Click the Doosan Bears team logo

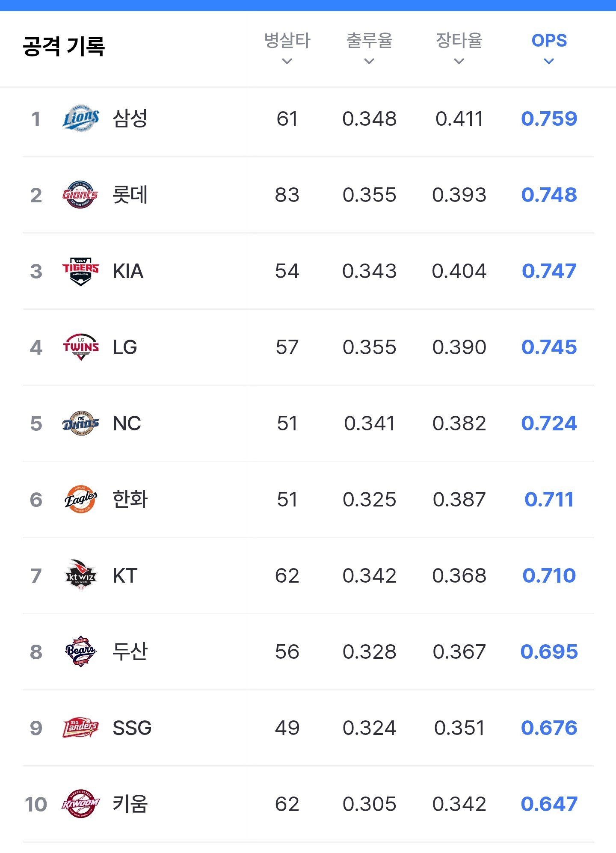80,652
